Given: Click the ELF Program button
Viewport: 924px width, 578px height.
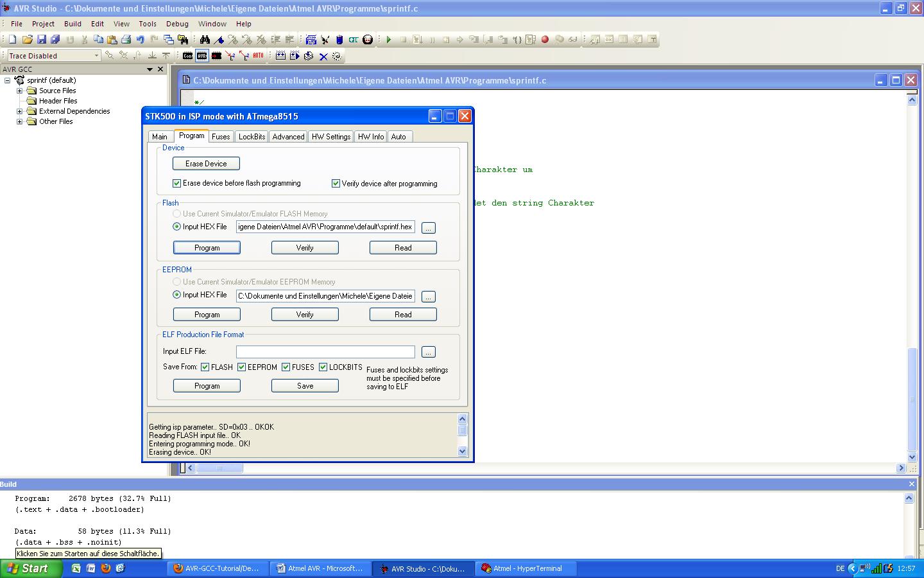Looking at the screenshot, I should [x=207, y=386].
